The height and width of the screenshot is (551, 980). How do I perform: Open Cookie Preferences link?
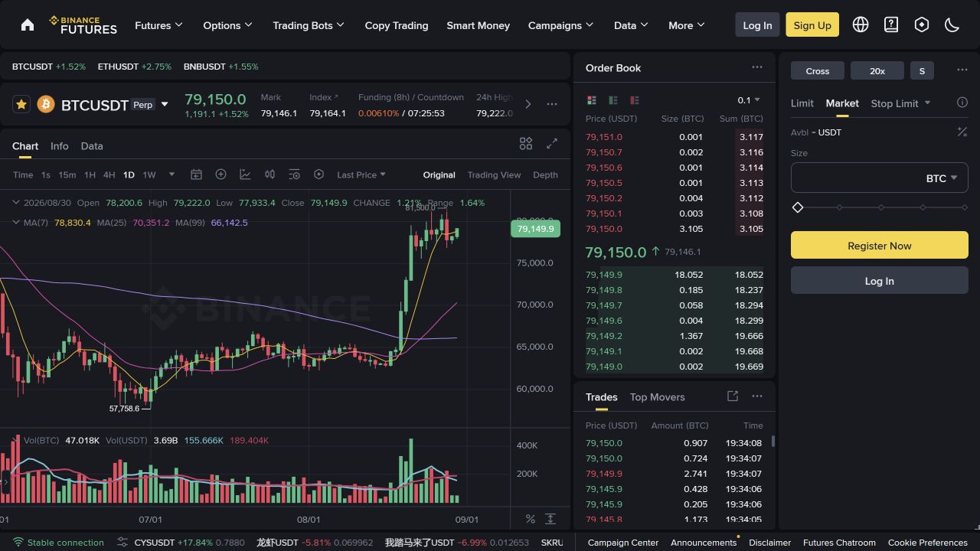tap(928, 543)
